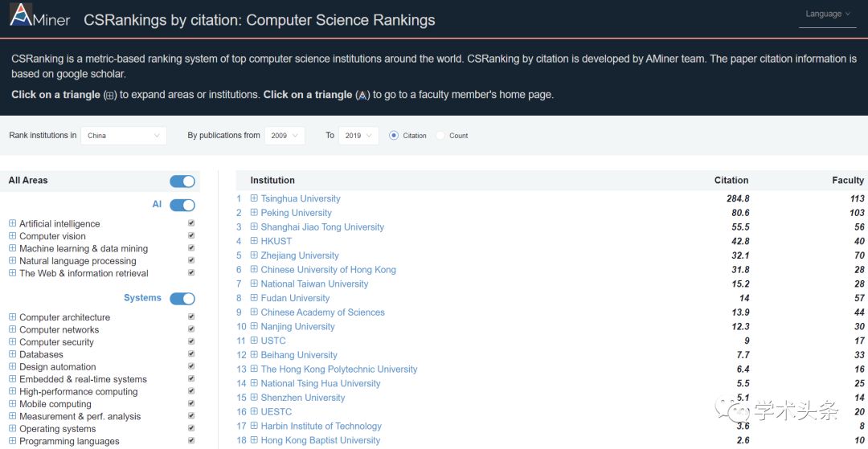Select the Count radio button

tap(440, 136)
